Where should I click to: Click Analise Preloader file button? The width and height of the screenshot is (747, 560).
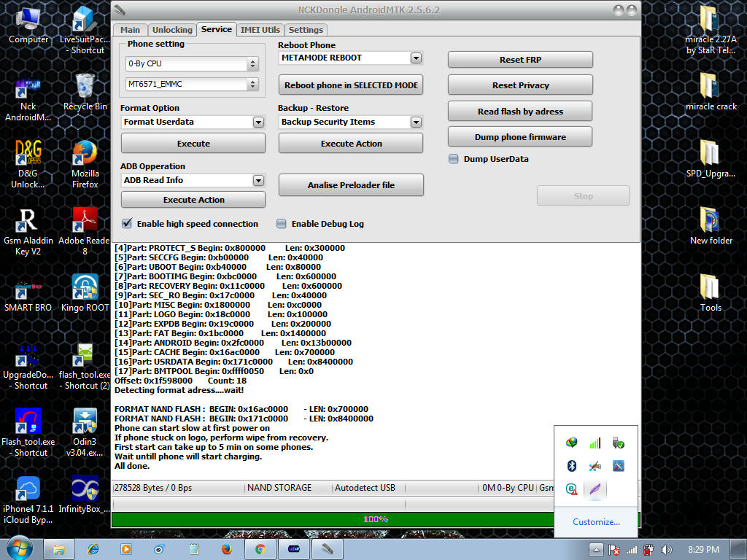pyautogui.click(x=351, y=184)
